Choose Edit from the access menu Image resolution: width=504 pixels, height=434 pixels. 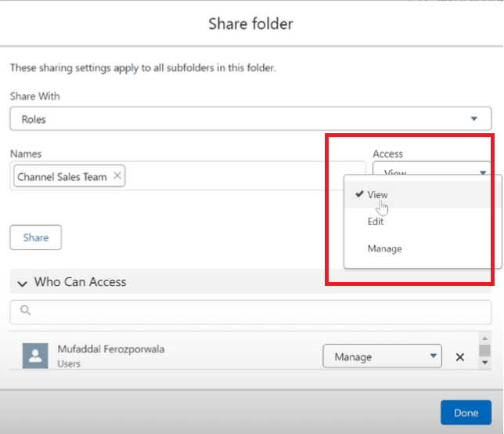coord(376,222)
